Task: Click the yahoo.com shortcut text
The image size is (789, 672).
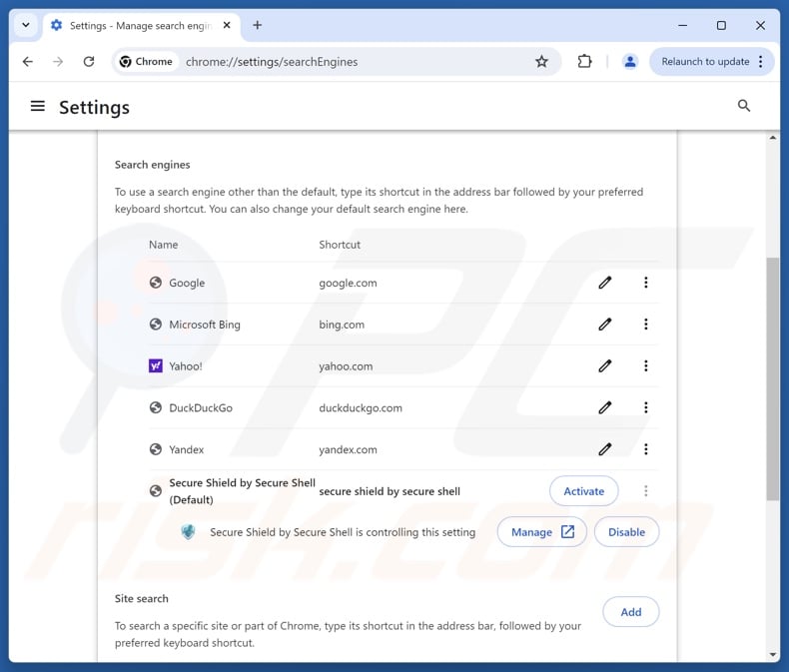Action: point(346,366)
